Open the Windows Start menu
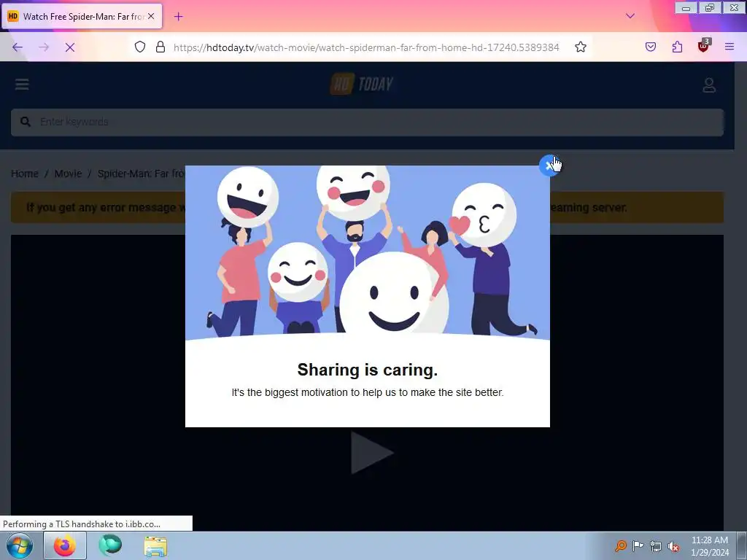The height and width of the screenshot is (560, 747). [20, 545]
